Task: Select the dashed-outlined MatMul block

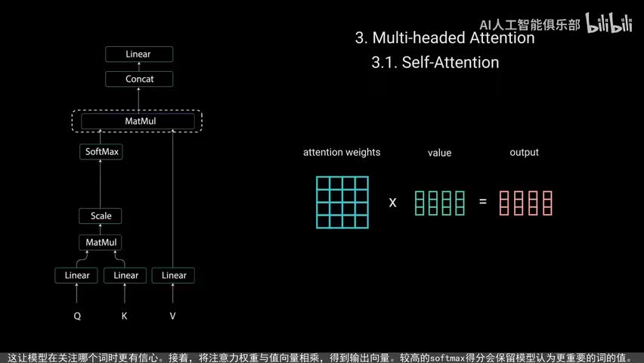Action: 138,121
